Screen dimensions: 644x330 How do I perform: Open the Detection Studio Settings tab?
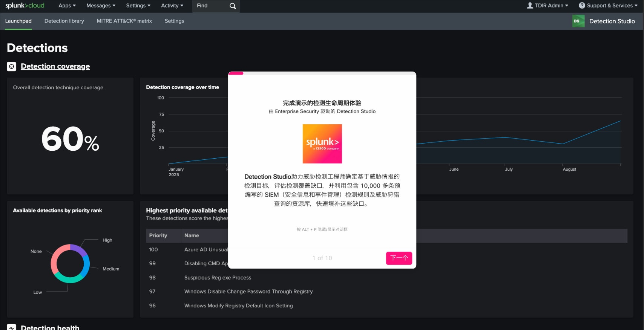click(175, 21)
